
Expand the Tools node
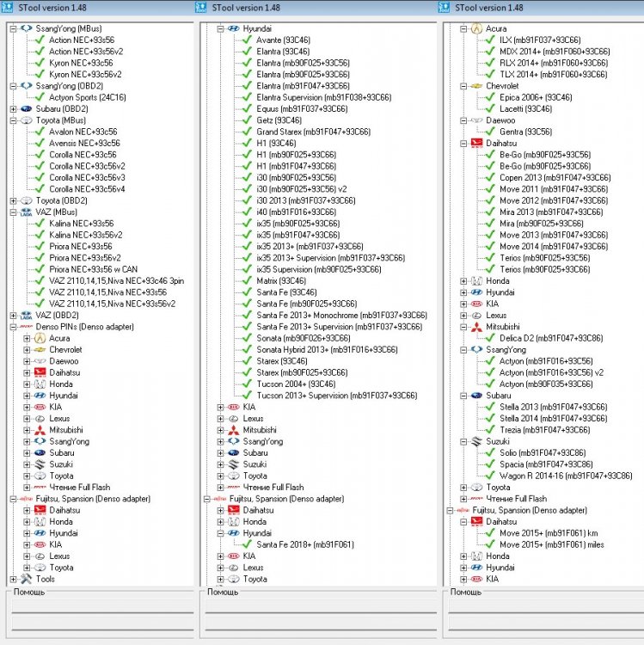pos(13,579)
